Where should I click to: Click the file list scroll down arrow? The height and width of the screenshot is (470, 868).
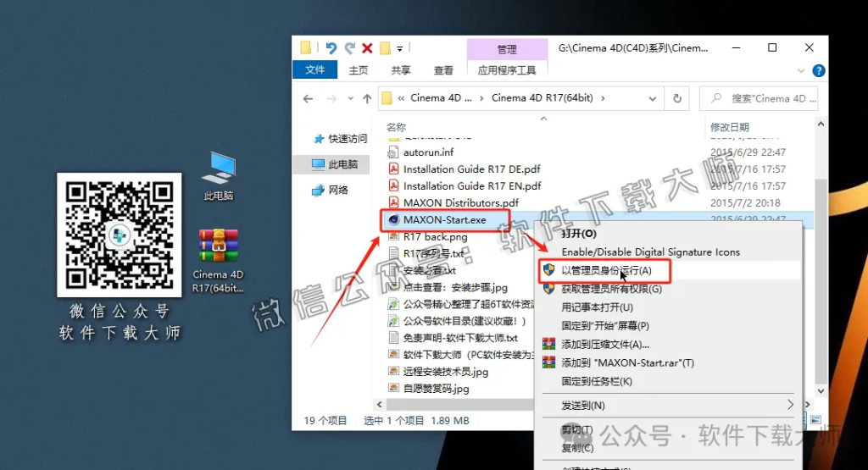[x=821, y=391]
